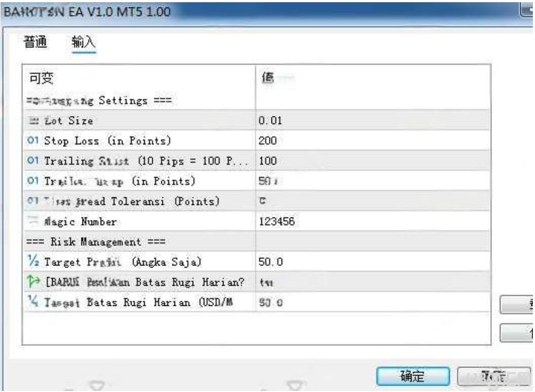Select the Stop Loss (in Points) label
The image size is (535, 392).
coord(108,140)
